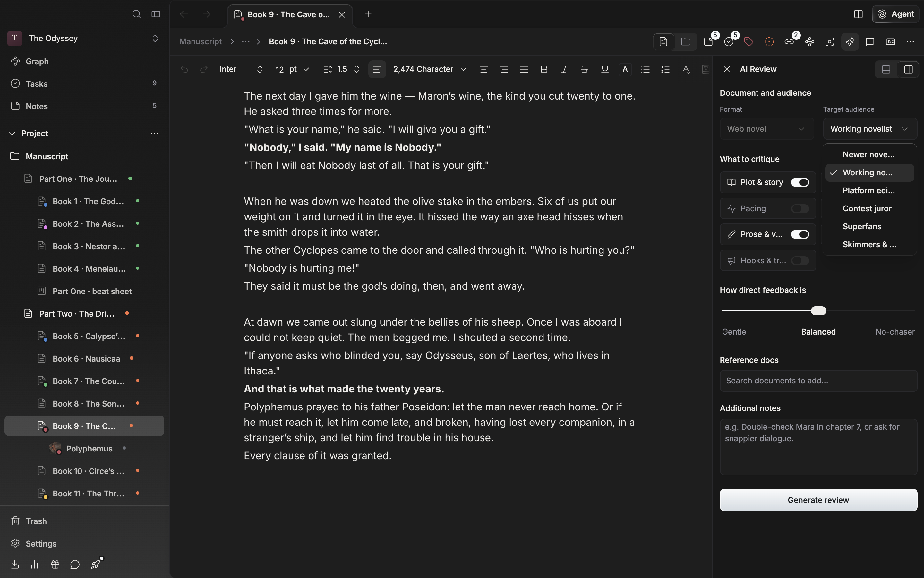This screenshot has width=924, height=578.
Task: Open the 2,474 Character count dropdown
Action: pyautogui.click(x=430, y=69)
